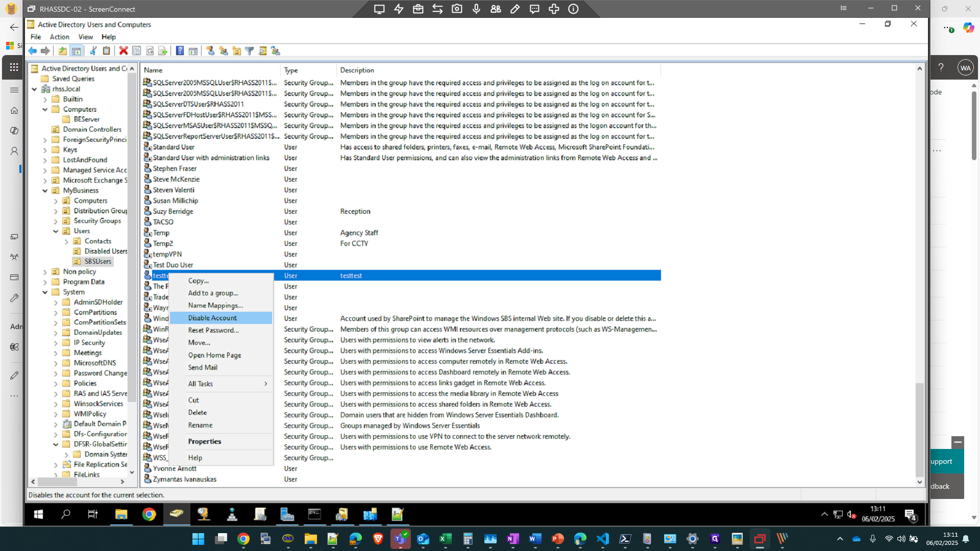Screen dimensions: 980x551
Task: Click the Find objects toolbar icon
Action: (262, 51)
